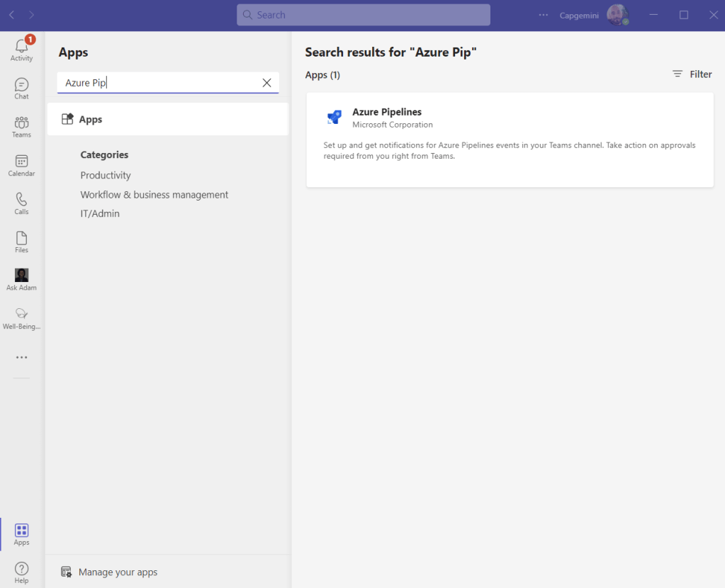Select the Azure Pipelines app card
This screenshot has width=725, height=588.
(509, 140)
